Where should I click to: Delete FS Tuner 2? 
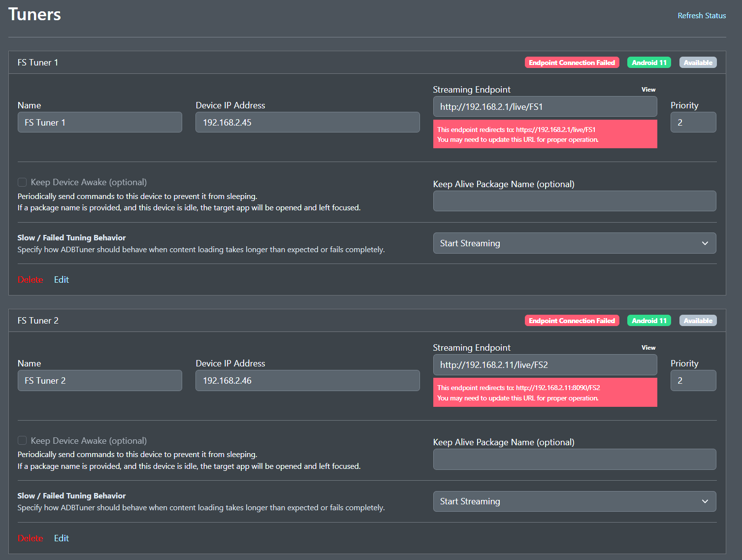[x=31, y=538]
